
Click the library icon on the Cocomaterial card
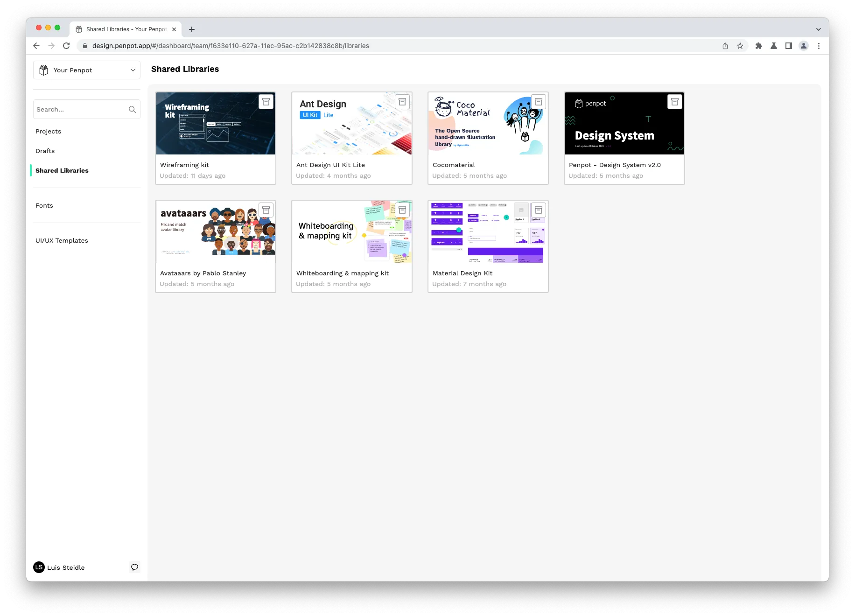[539, 101]
